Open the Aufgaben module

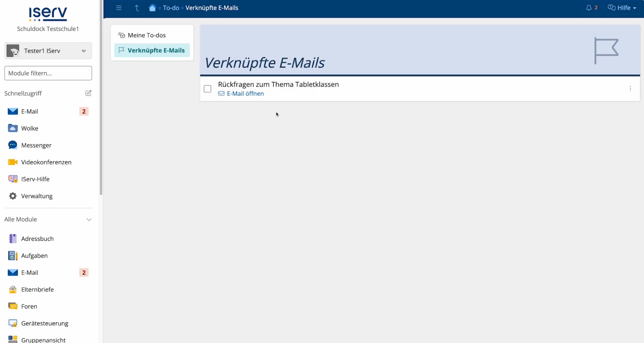click(x=34, y=256)
